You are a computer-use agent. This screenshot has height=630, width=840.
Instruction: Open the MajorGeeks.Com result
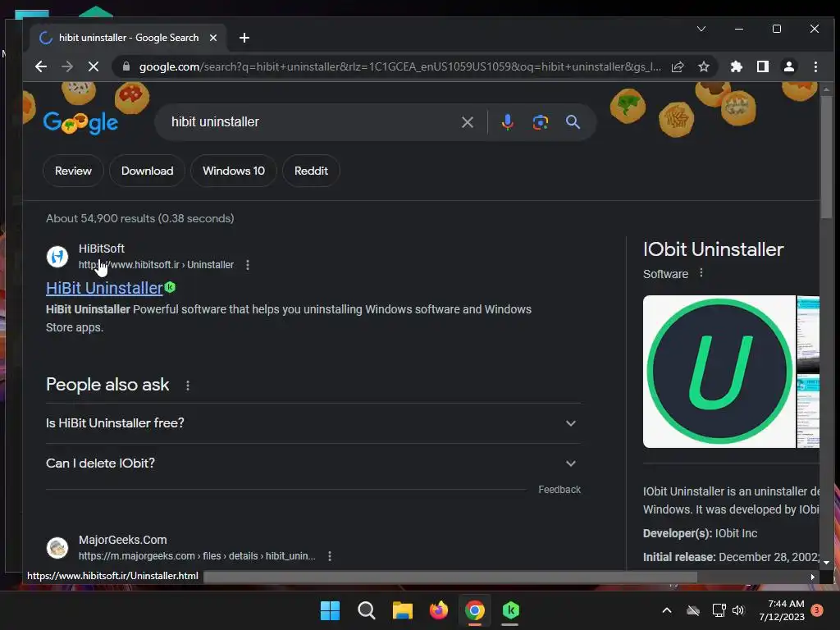click(123, 540)
